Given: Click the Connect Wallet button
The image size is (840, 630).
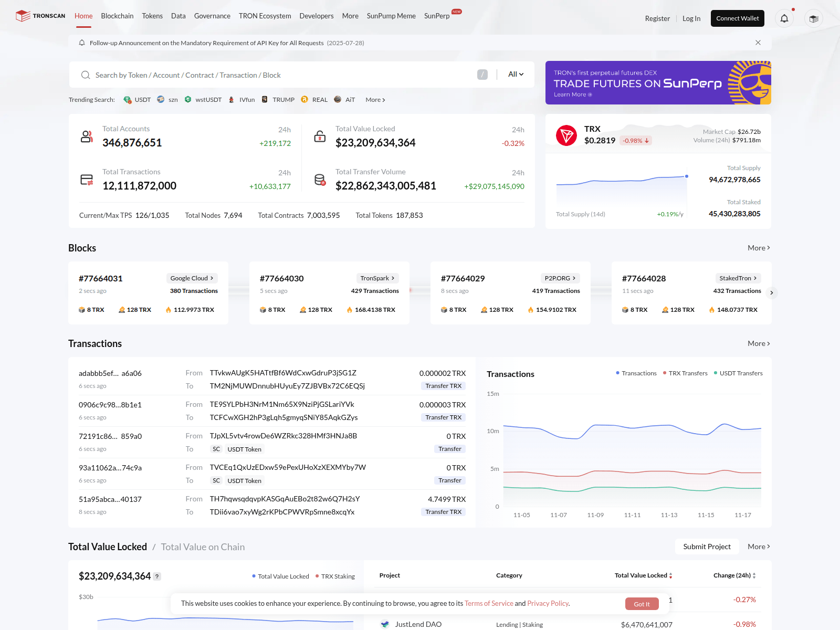Looking at the screenshot, I should [x=737, y=18].
